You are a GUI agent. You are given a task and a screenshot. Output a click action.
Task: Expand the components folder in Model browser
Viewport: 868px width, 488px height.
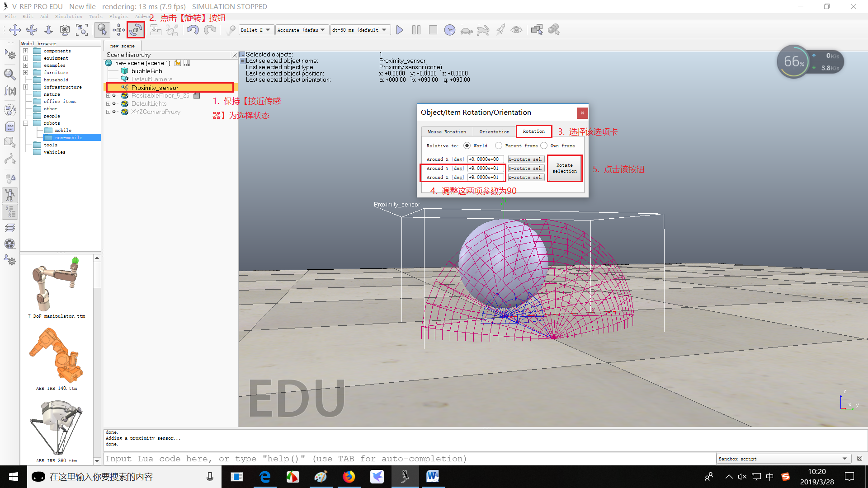click(26, 51)
